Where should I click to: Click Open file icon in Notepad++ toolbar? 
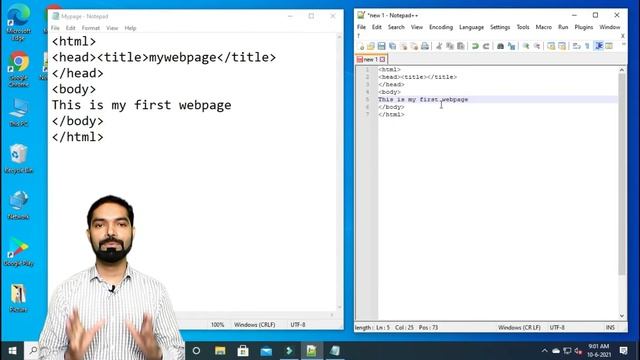(x=371, y=46)
